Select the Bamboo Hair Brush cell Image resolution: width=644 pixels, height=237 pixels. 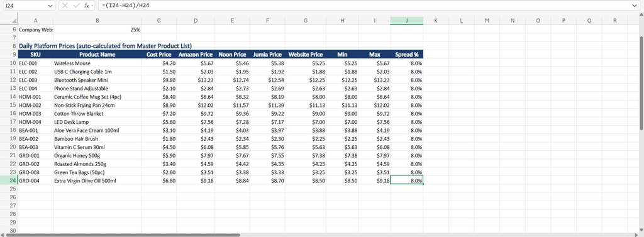tap(97, 138)
